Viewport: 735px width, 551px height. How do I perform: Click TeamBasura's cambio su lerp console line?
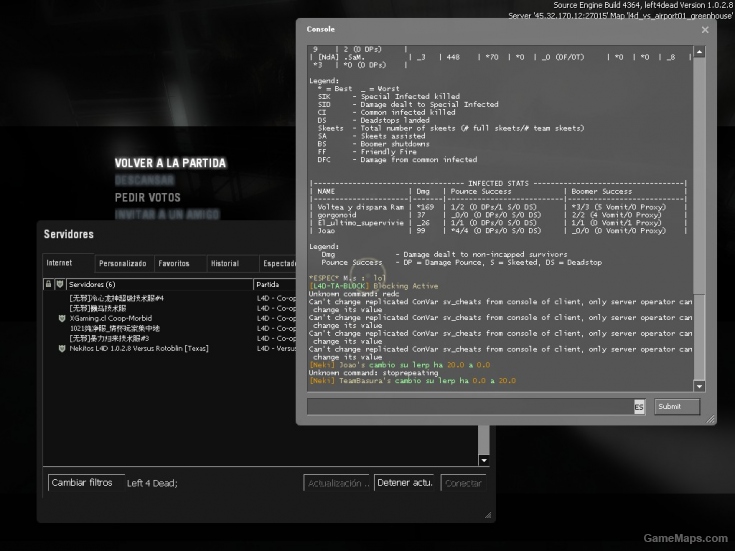(412, 381)
